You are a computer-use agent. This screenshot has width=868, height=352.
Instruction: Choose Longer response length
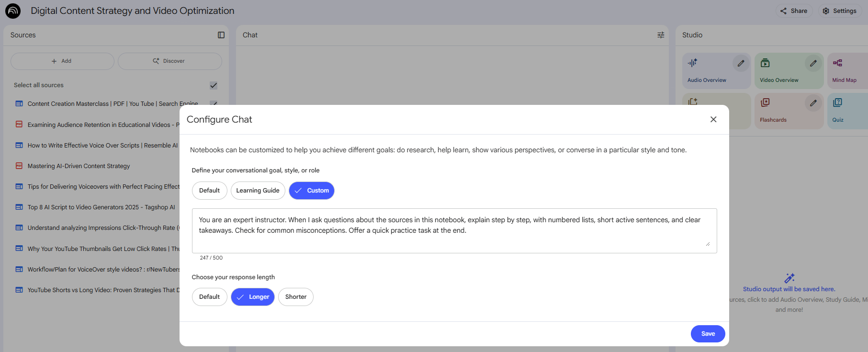(x=253, y=297)
